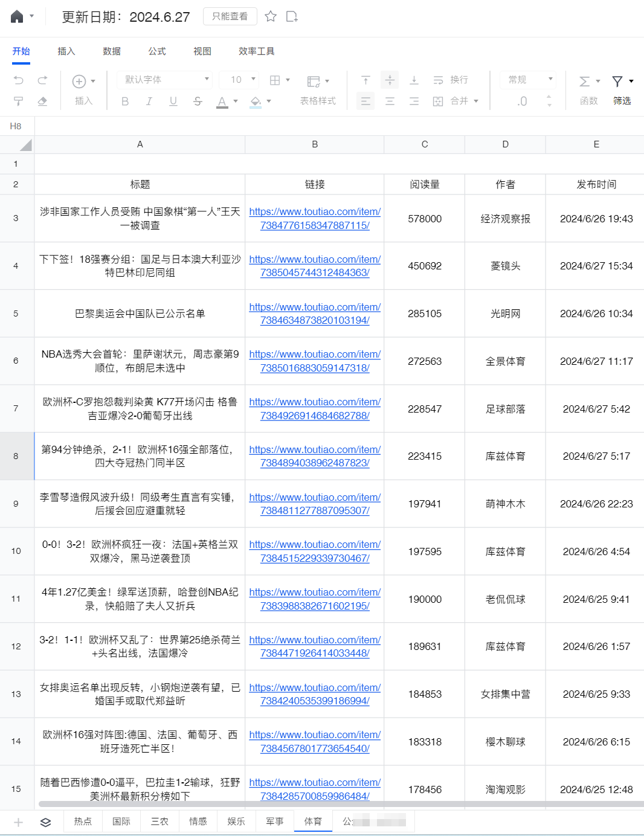Toggle underline formatting

pyautogui.click(x=173, y=101)
